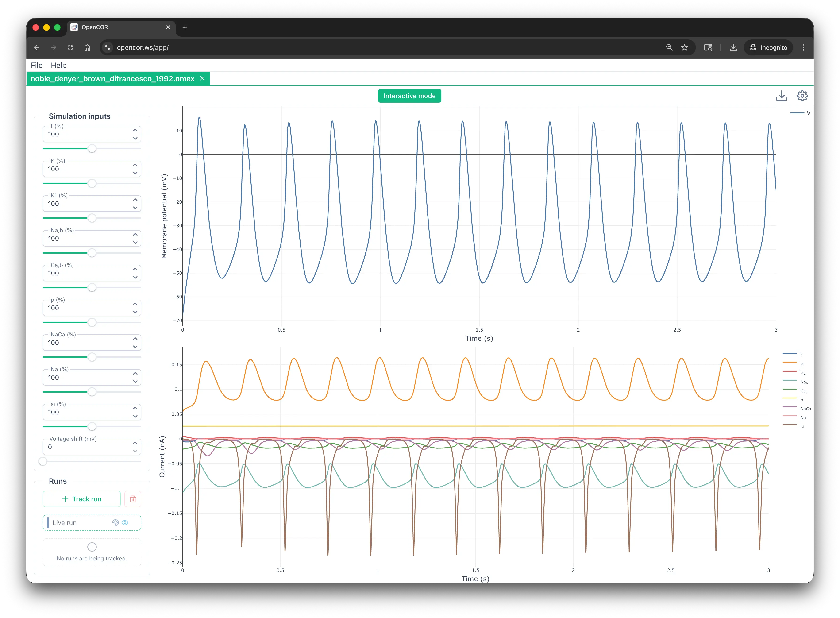This screenshot has height=618, width=840.
Task: Open the File menu
Action: tap(37, 65)
